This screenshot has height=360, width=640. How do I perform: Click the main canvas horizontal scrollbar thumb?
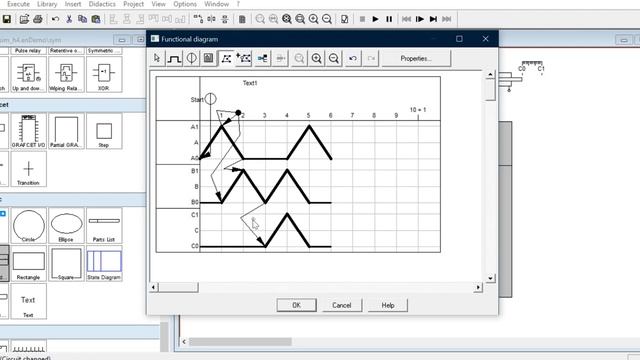(240, 341)
